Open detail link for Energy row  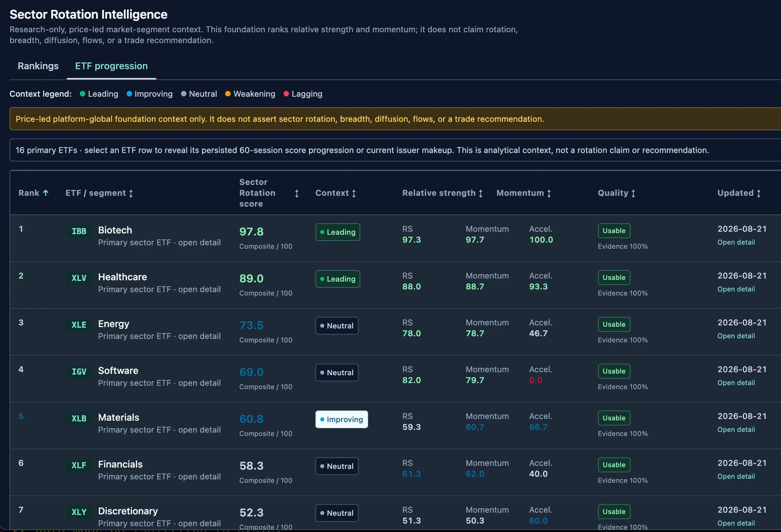pyautogui.click(x=736, y=336)
